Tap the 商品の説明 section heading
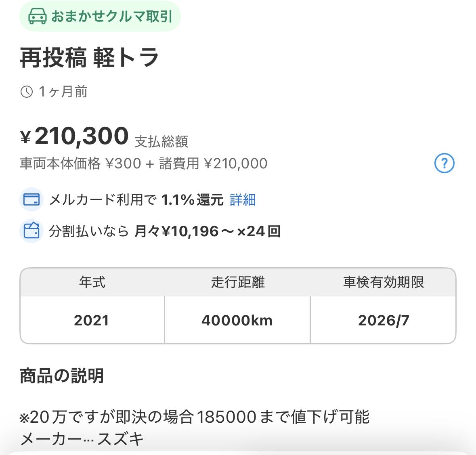Image resolution: width=476 pixels, height=455 pixels. click(62, 376)
